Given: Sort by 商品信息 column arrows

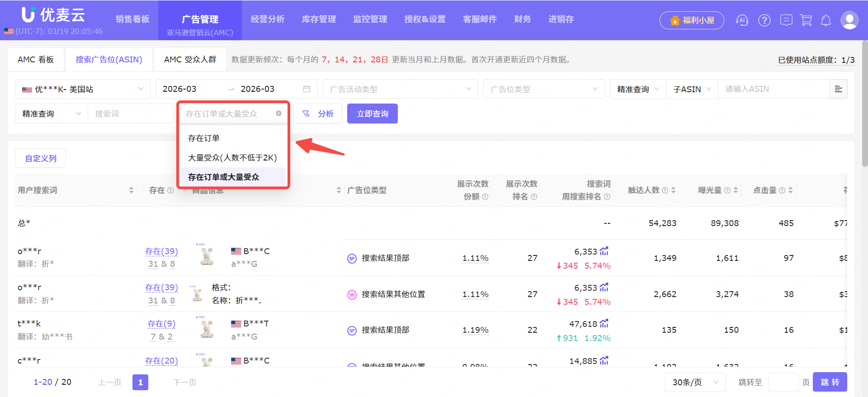Looking at the screenshot, I should (339, 190).
